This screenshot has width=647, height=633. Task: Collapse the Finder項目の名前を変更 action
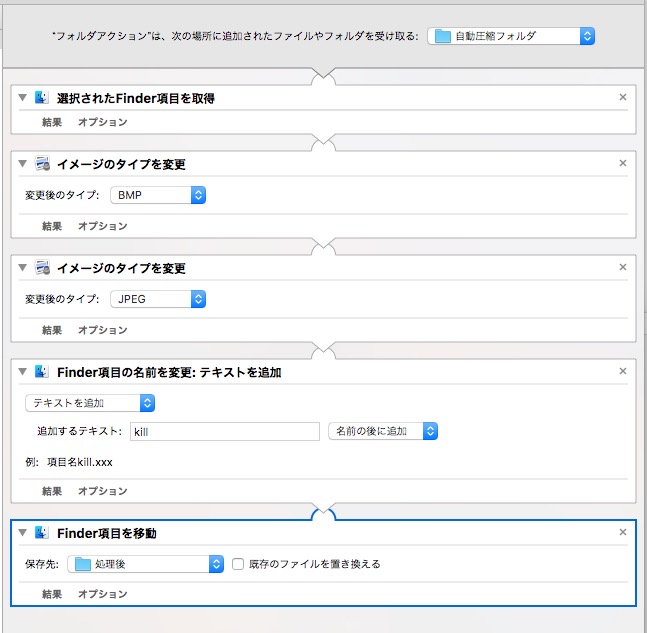click(23, 372)
